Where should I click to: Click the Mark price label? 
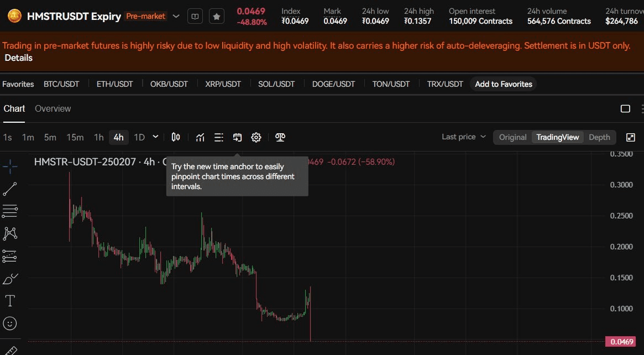(x=332, y=11)
